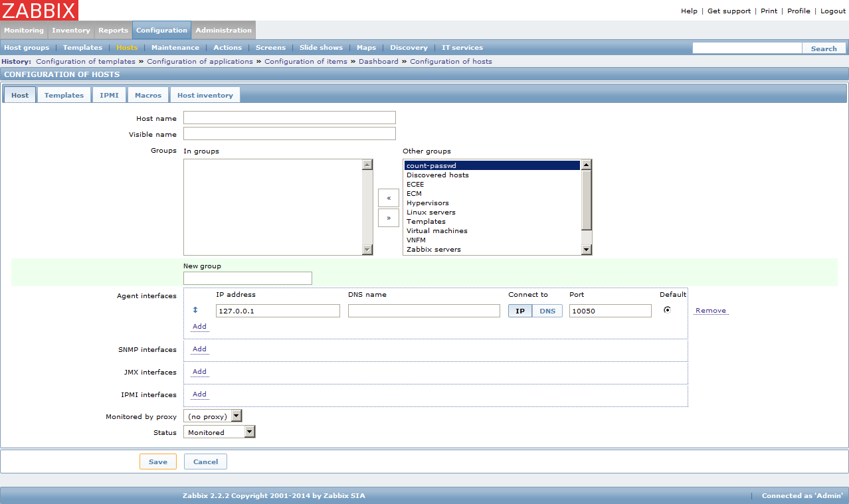The height and width of the screenshot is (504, 849).
Task: Open Actions submenu item
Action: coord(228,48)
